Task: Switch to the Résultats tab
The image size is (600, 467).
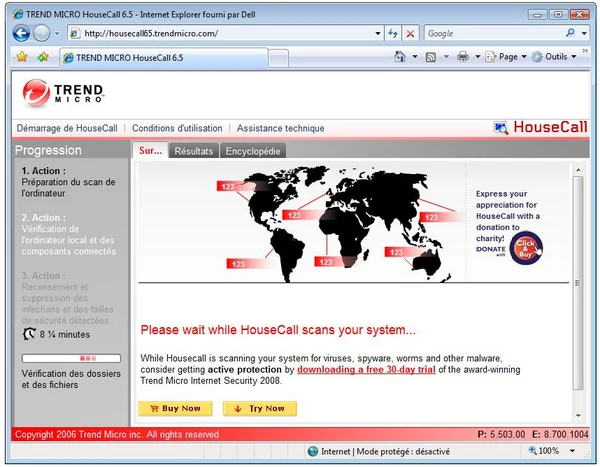Action: tap(194, 151)
